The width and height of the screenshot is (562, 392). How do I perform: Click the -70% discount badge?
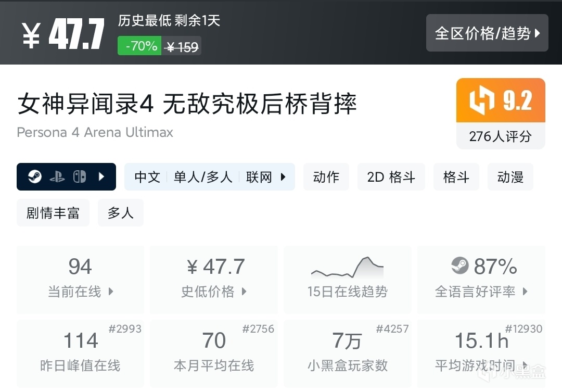click(139, 46)
